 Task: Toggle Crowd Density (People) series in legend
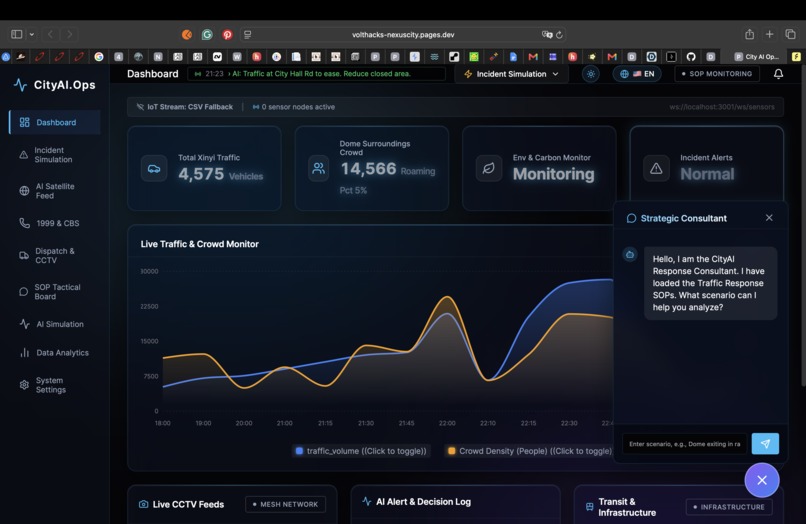(530, 451)
